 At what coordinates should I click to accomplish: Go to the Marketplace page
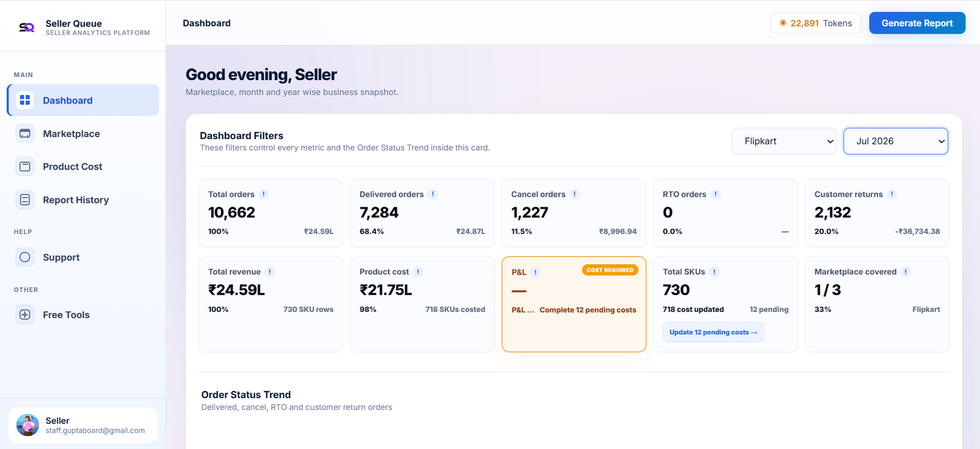[x=83, y=134]
